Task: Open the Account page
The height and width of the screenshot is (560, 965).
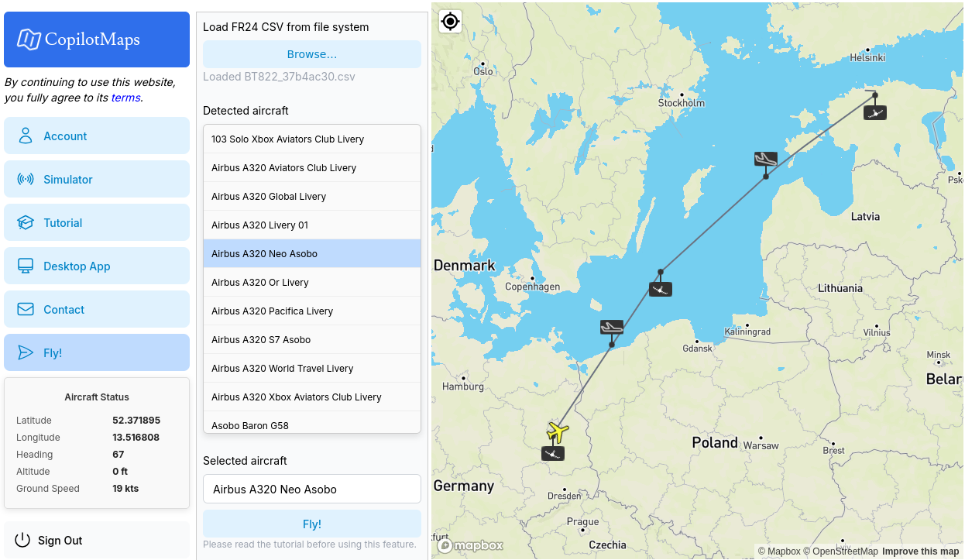Action: click(x=97, y=136)
